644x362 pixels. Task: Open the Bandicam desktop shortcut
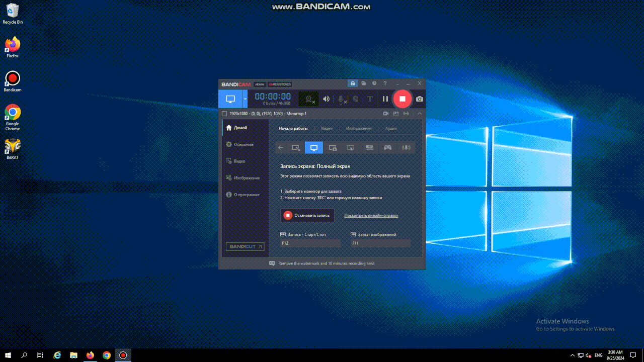[13, 81]
